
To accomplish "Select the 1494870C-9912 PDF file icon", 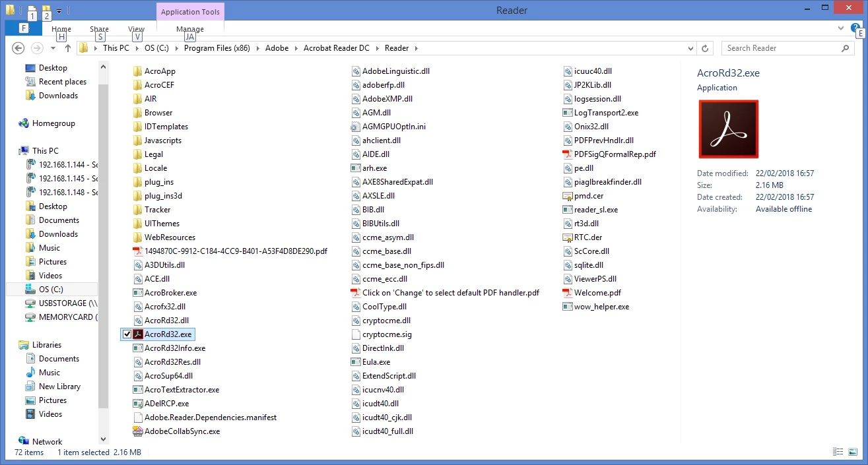I will 138,251.
